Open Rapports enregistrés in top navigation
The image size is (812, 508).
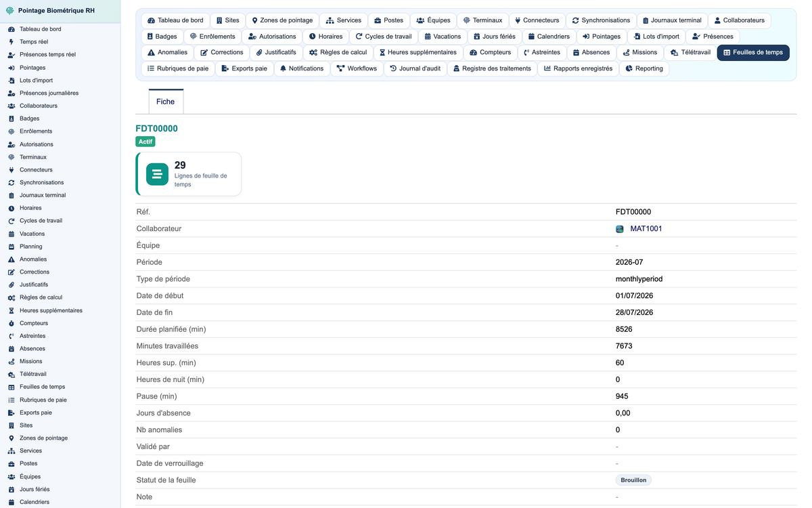(579, 68)
